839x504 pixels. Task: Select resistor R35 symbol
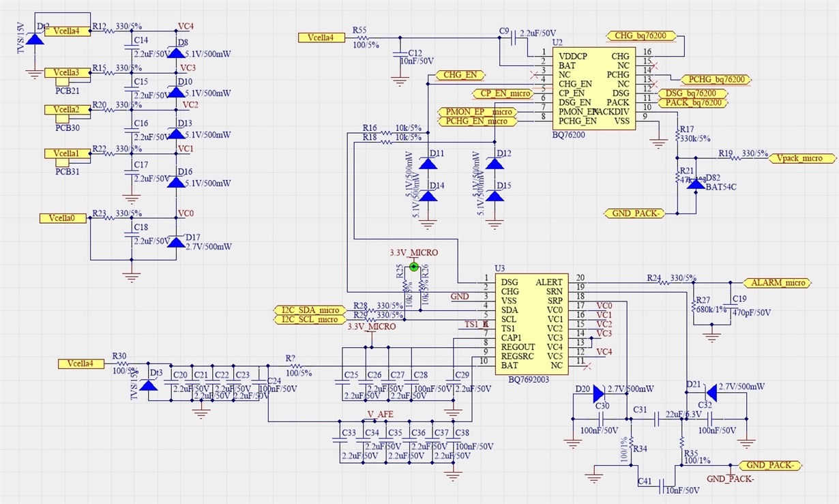click(683, 441)
